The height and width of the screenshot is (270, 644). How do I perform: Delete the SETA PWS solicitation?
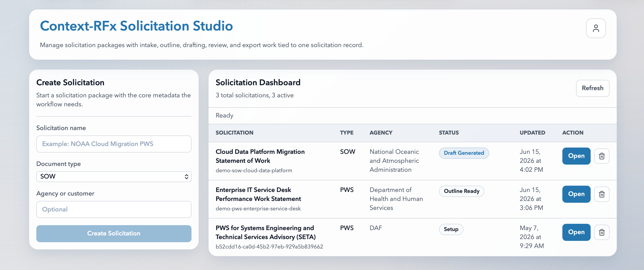coord(601,232)
